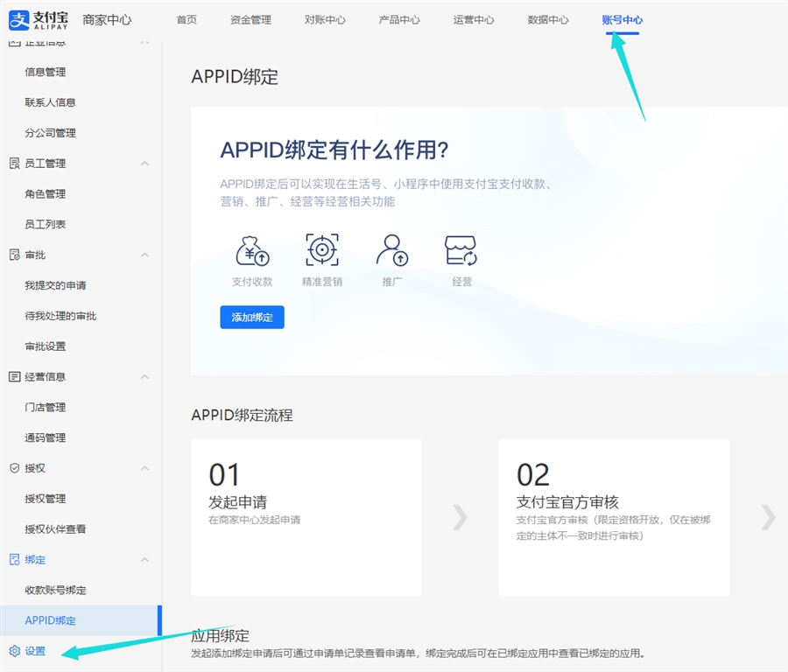The image size is (788, 672).
Task: Open the 首页 top tab
Action: pos(186,19)
